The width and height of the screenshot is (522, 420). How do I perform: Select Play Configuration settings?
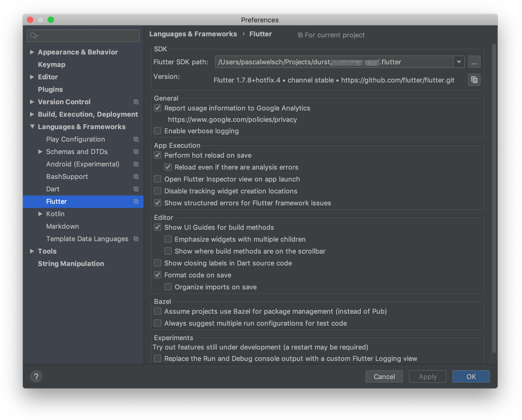pyautogui.click(x=75, y=139)
